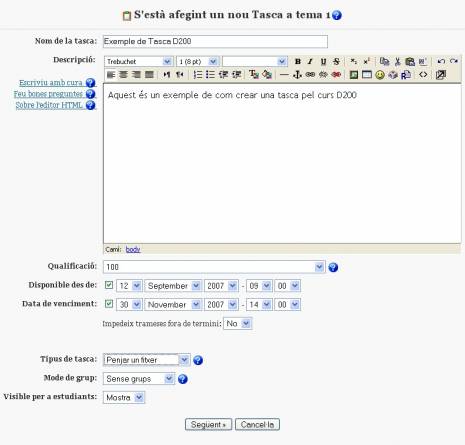Open the Mode de grup dropdown
The height and width of the screenshot is (445, 465).
(139, 379)
